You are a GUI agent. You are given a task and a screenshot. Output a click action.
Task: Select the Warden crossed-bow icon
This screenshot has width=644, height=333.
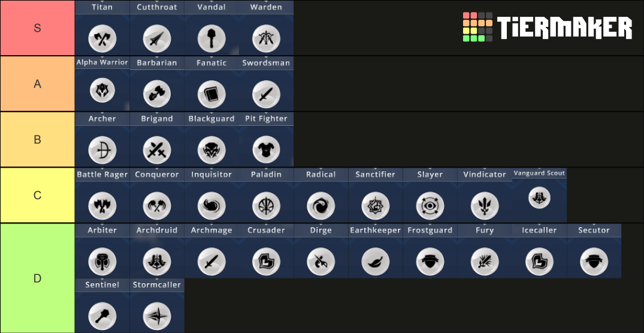[x=266, y=38]
